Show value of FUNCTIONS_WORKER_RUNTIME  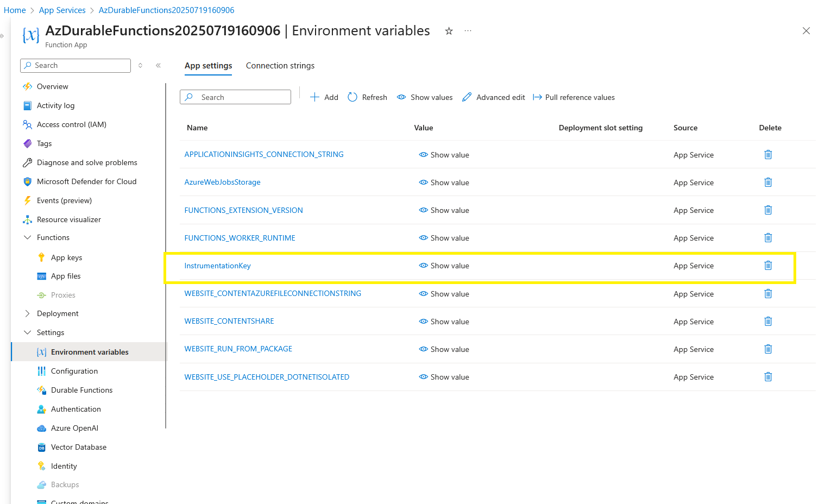[x=444, y=238]
